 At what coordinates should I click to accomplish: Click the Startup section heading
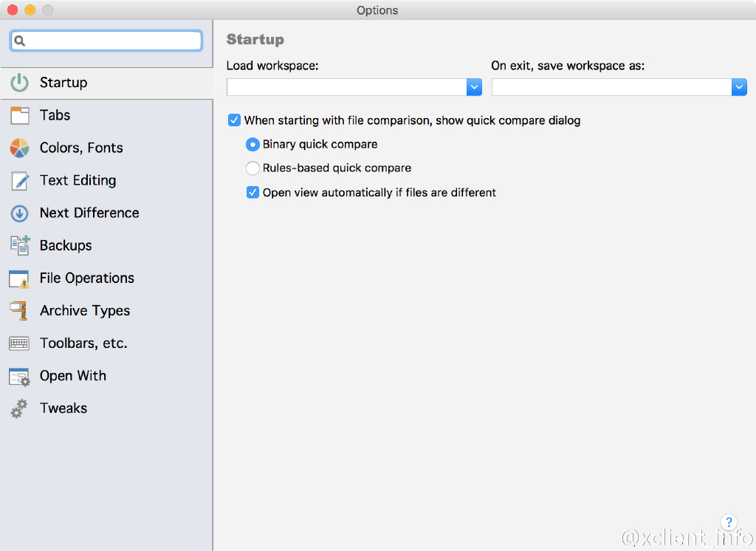coord(255,39)
